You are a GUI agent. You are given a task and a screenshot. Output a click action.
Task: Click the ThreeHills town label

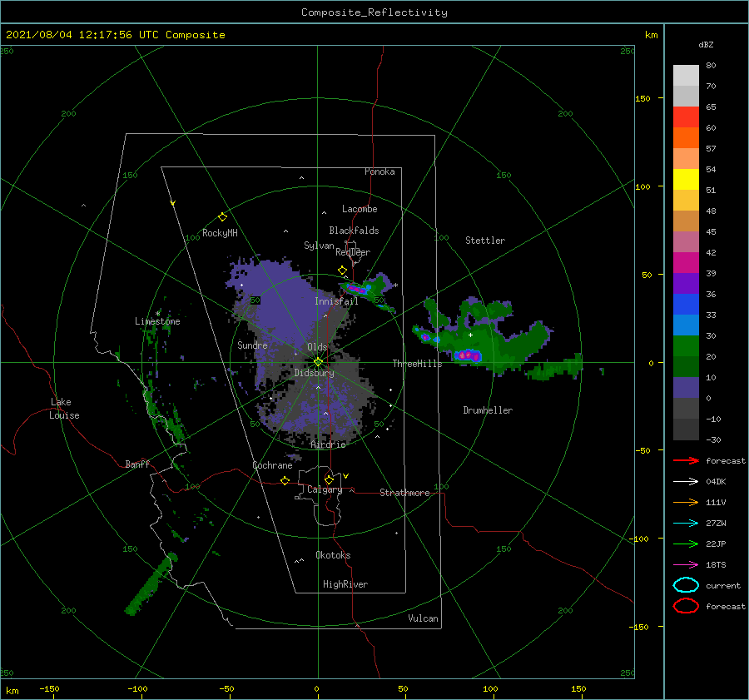pyautogui.click(x=417, y=364)
